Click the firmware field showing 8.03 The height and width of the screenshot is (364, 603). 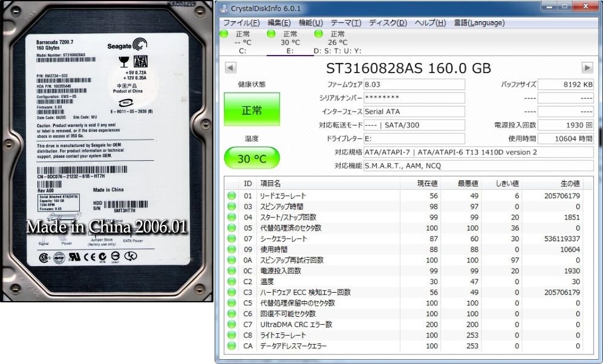click(414, 85)
